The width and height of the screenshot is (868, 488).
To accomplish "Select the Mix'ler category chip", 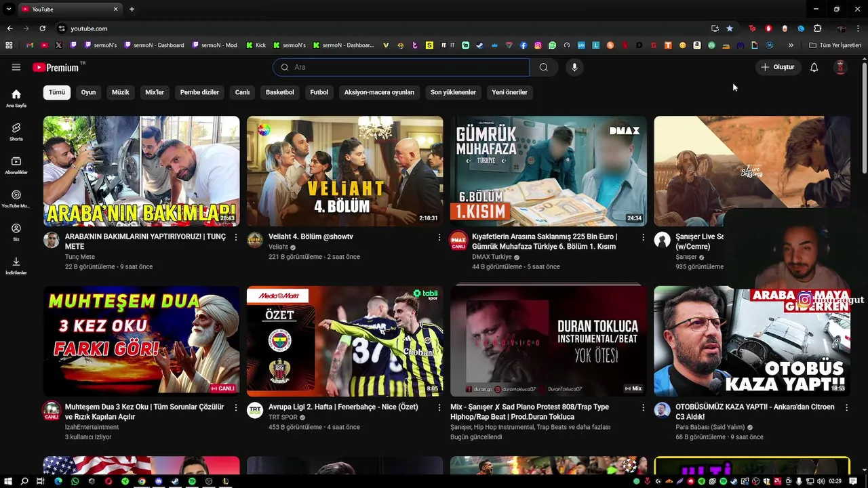I will [155, 92].
